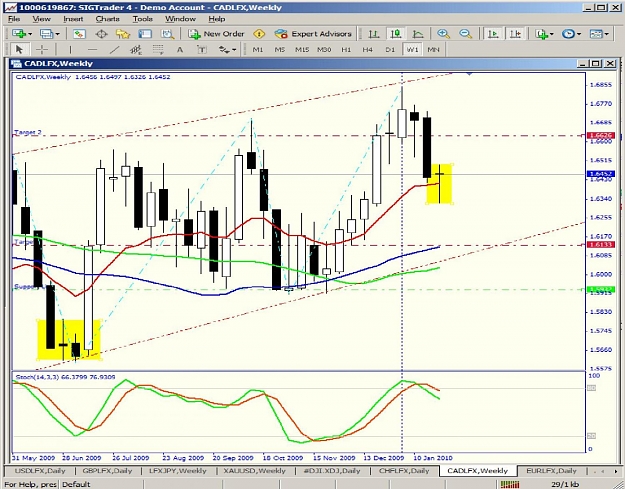Click the Expert Advisors button
The image size is (625, 489).
[x=313, y=34]
